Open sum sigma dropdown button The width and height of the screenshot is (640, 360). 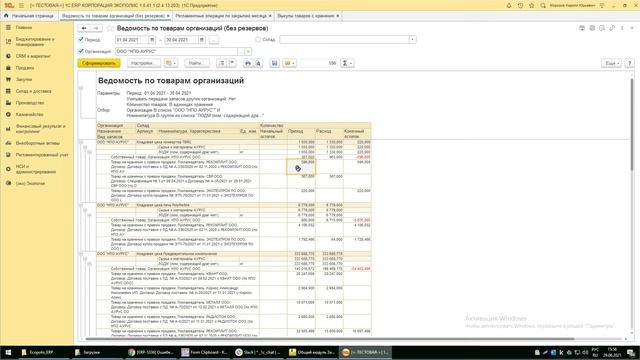pos(347,63)
